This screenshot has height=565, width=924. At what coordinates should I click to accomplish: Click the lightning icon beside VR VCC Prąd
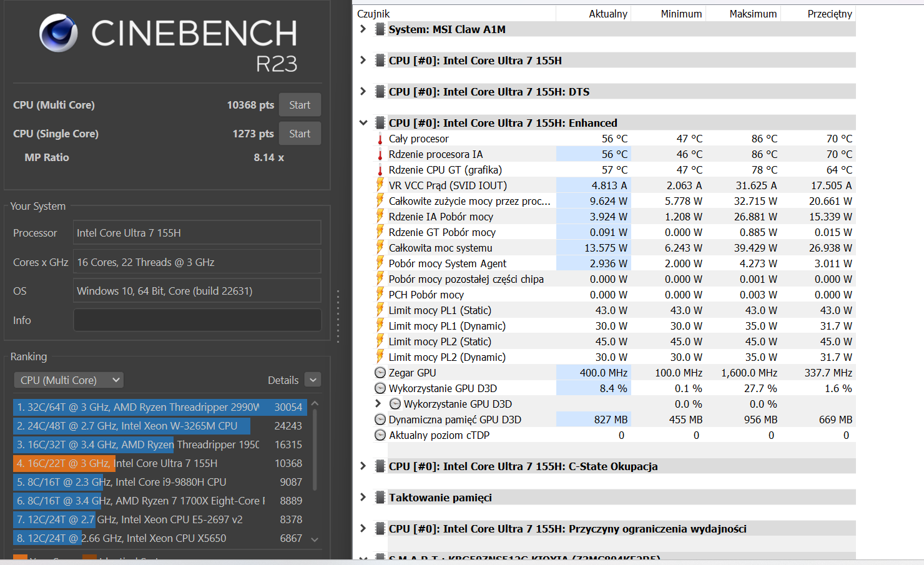point(380,185)
